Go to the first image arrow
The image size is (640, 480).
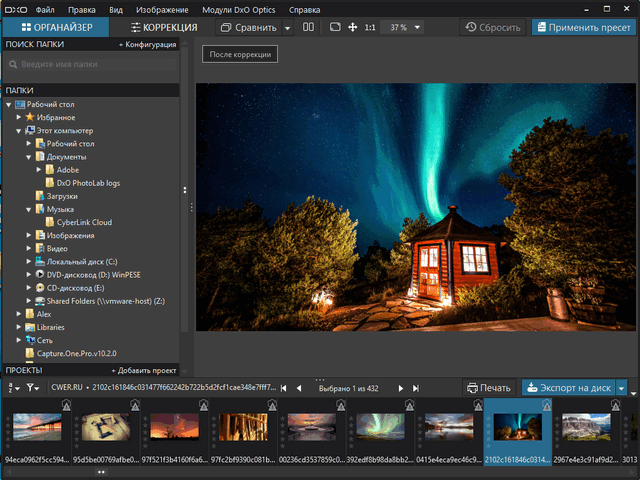(284, 387)
